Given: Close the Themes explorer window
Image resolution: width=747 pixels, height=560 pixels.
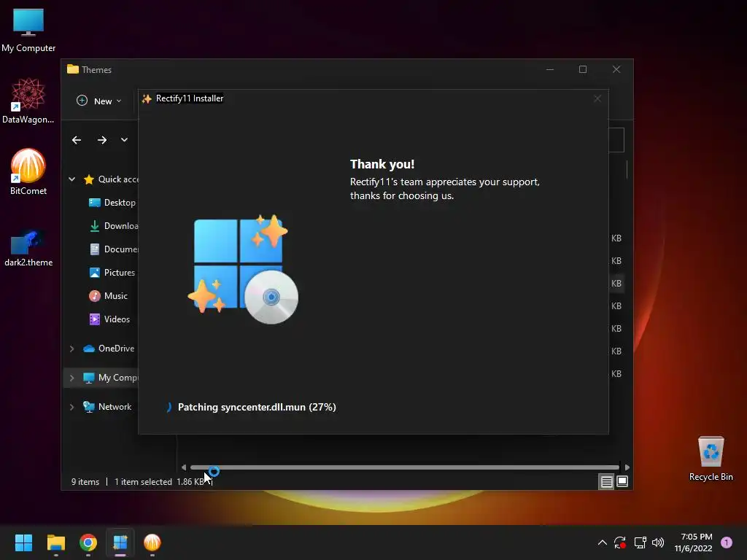Looking at the screenshot, I should click(x=616, y=69).
